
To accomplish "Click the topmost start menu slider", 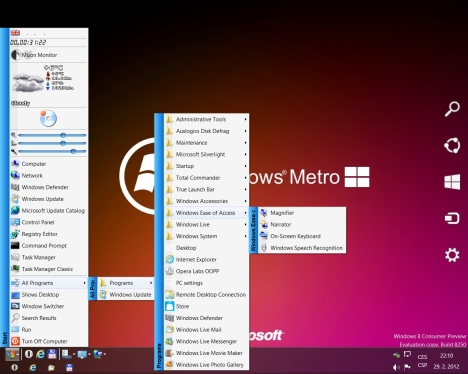I will [x=52, y=135].
